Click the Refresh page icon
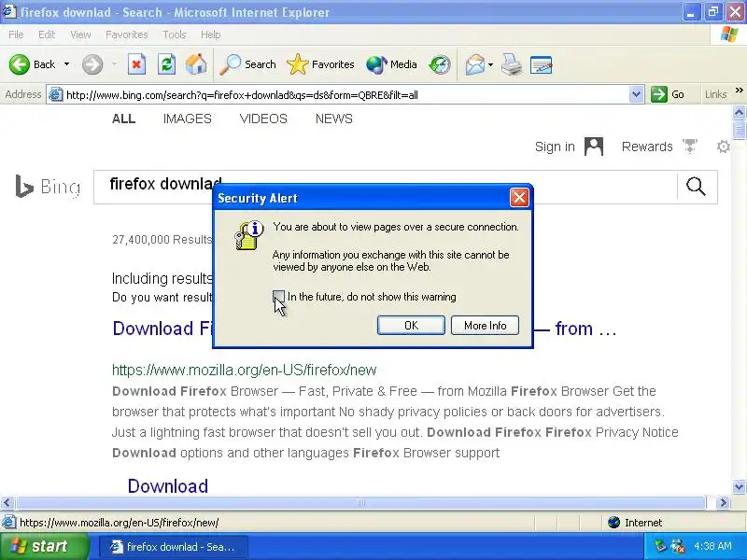This screenshot has width=747, height=560. [x=166, y=64]
